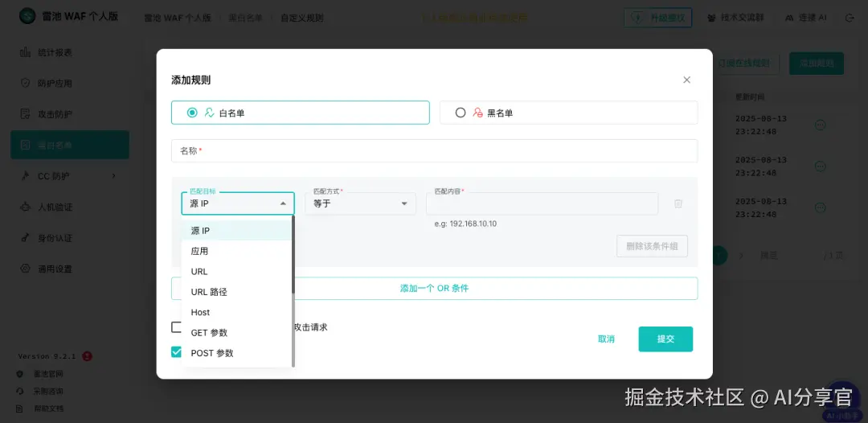Open 身份认证 in the sidebar
This screenshot has width=868, height=423.
coord(70,238)
